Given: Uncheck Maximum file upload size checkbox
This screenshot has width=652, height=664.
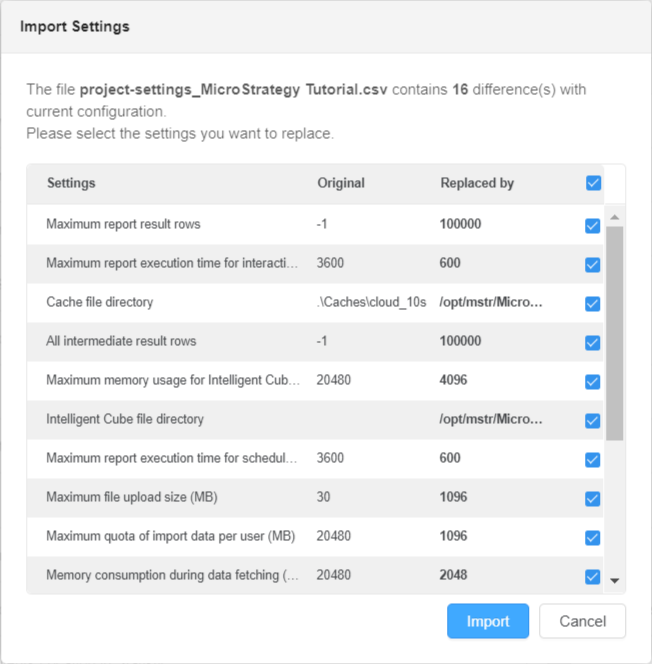Looking at the screenshot, I should pos(592,498).
